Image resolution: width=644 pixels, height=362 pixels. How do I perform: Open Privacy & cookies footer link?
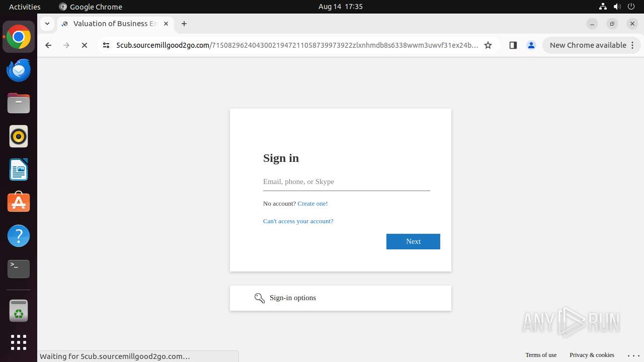pos(592,355)
